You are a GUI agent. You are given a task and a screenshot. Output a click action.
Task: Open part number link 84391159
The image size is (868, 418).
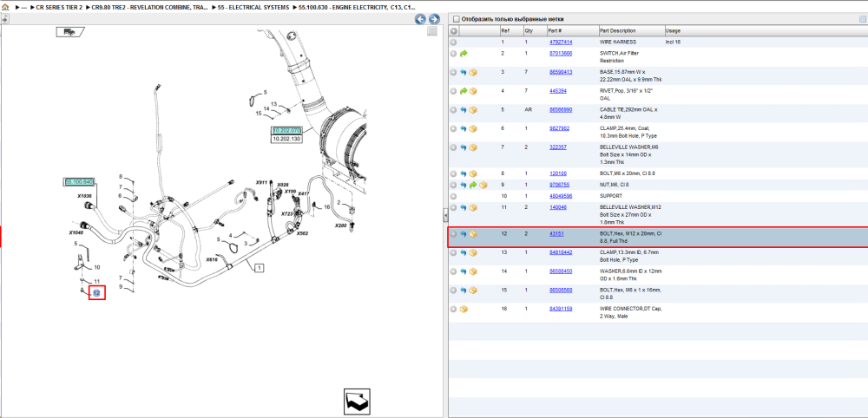coord(561,309)
